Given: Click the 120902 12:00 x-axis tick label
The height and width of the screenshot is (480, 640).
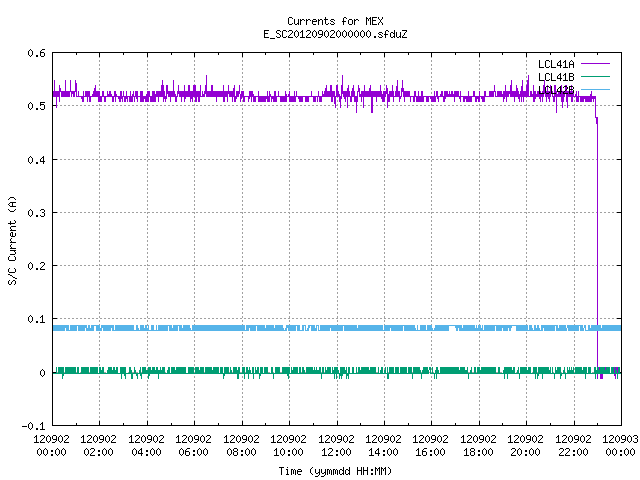Looking at the screenshot, I should pyautogui.click(x=336, y=445).
